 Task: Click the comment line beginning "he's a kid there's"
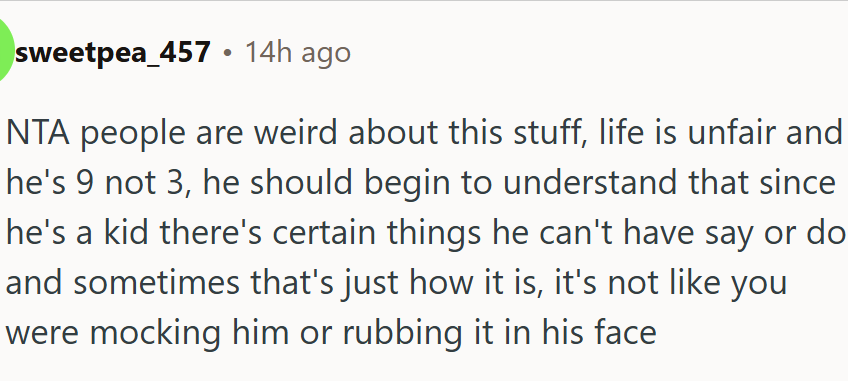point(426,234)
